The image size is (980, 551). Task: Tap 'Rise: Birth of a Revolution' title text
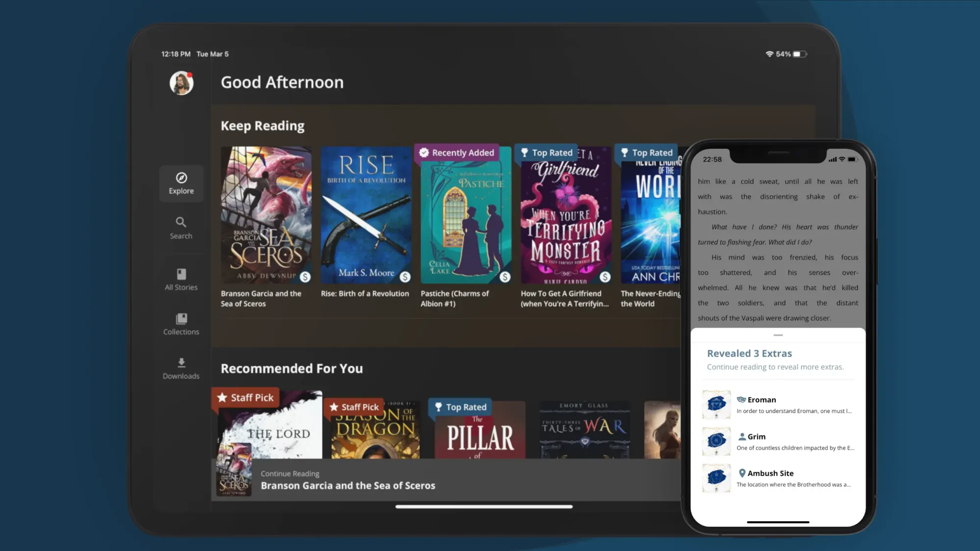(x=365, y=293)
